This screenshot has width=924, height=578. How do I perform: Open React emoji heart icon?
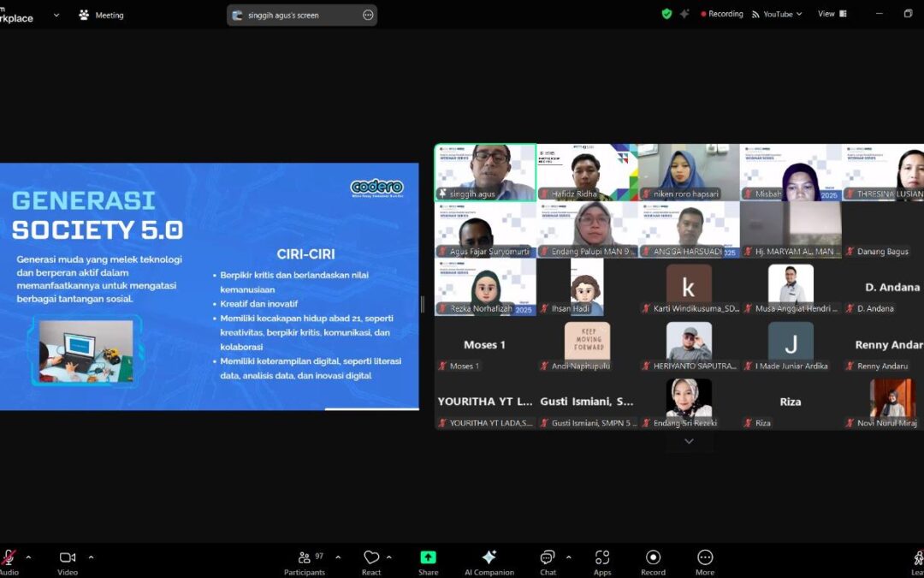[x=371, y=557]
